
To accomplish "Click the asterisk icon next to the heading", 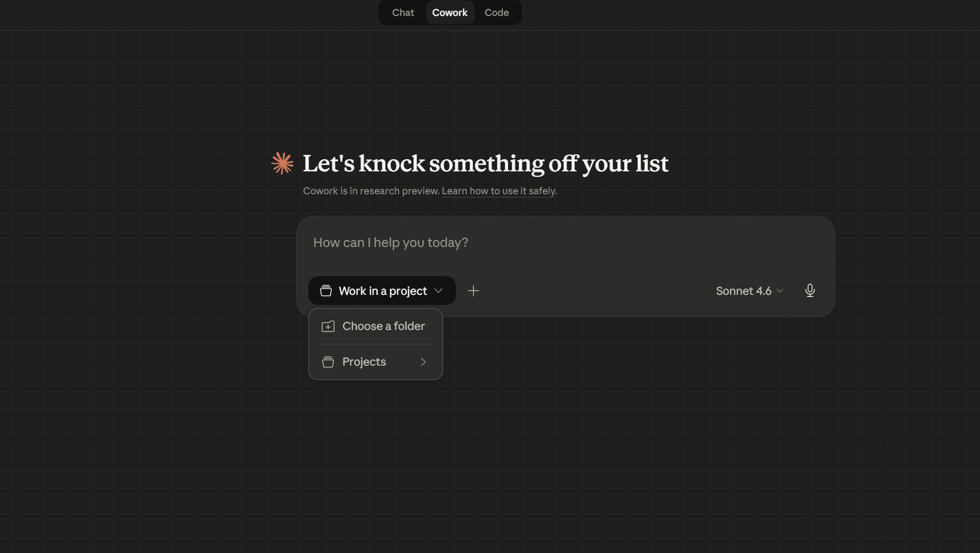I will [x=282, y=163].
